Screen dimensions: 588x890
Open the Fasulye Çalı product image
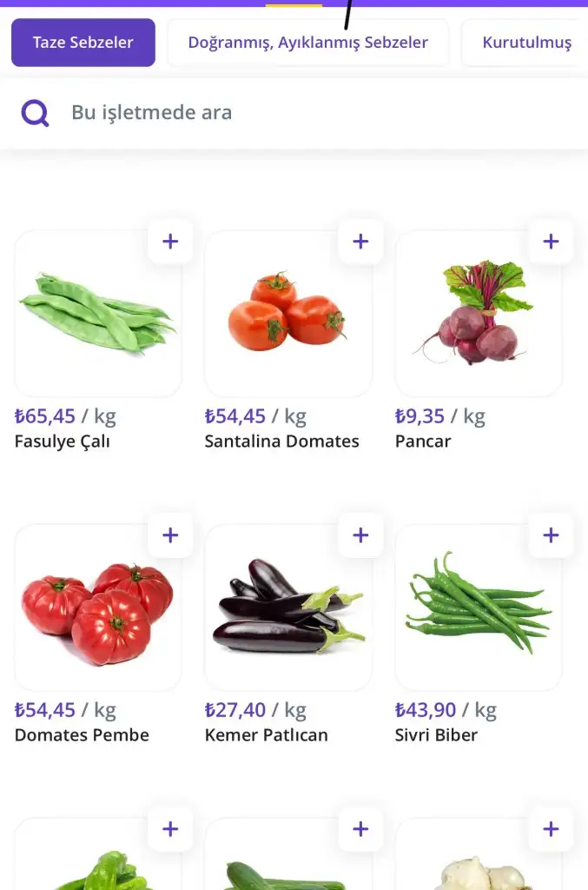[x=97, y=313]
